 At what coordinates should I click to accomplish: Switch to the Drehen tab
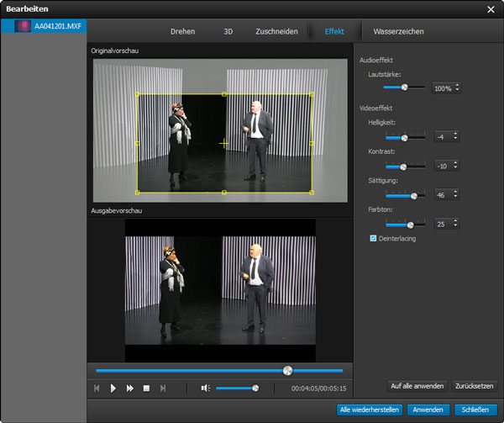point(182,32)
